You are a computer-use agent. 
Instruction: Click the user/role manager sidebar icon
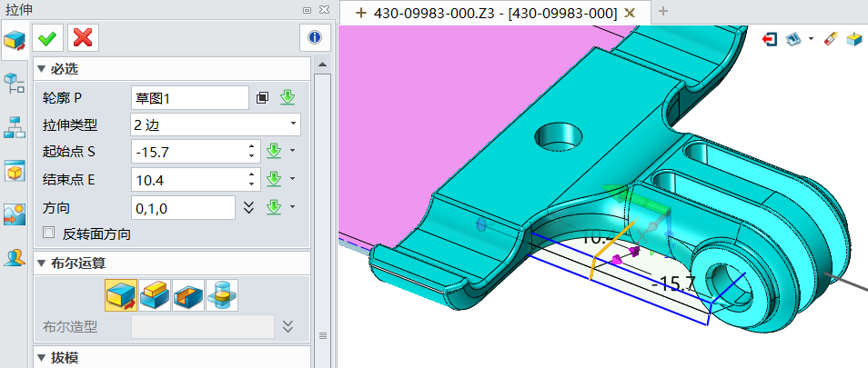[15, 257]
